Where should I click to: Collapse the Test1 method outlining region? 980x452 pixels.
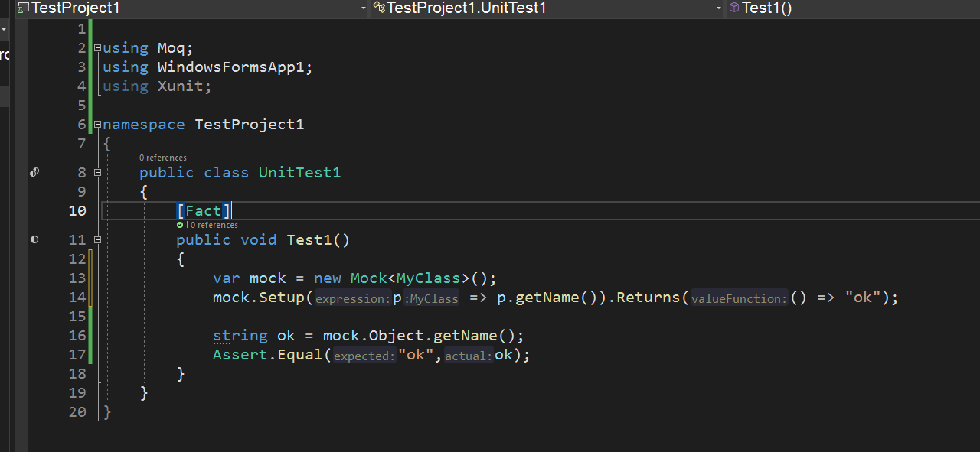coord(97,240)
